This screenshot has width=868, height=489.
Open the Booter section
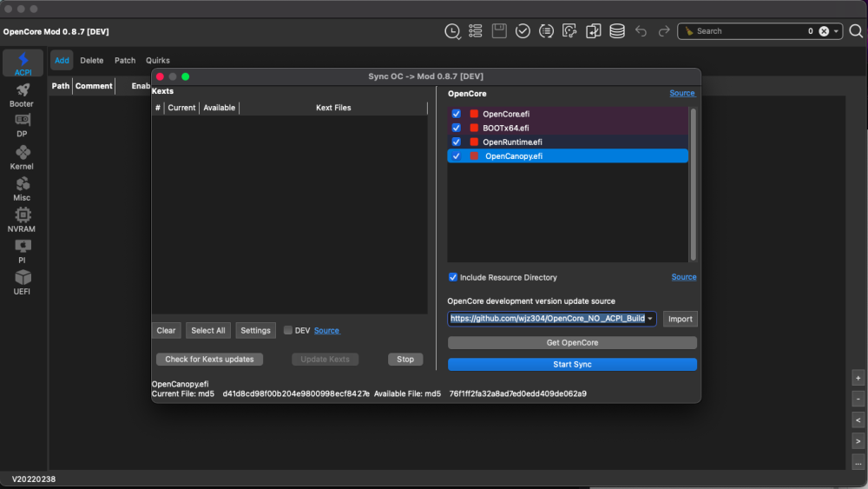tap(22, 95)
